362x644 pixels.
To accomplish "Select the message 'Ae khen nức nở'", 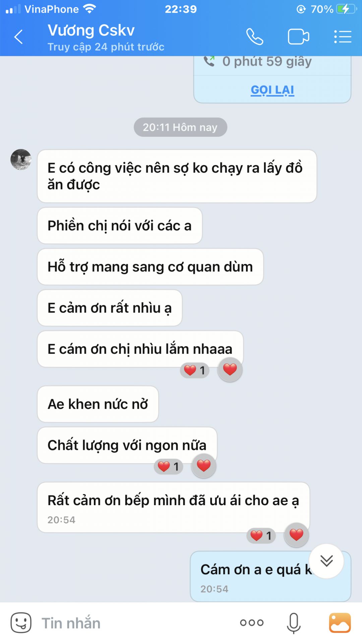I will coord(98,404).
